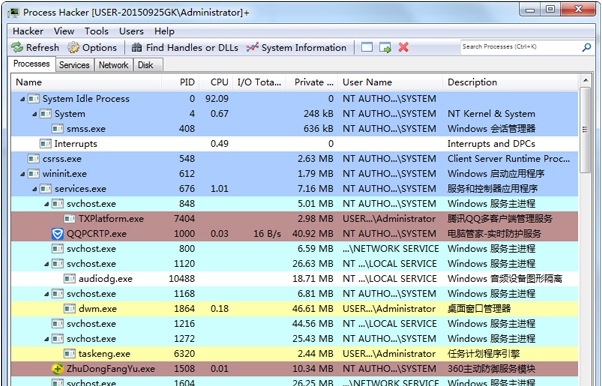602x386 pixels.
Task: Open the View menu
Action: point(64,31)
